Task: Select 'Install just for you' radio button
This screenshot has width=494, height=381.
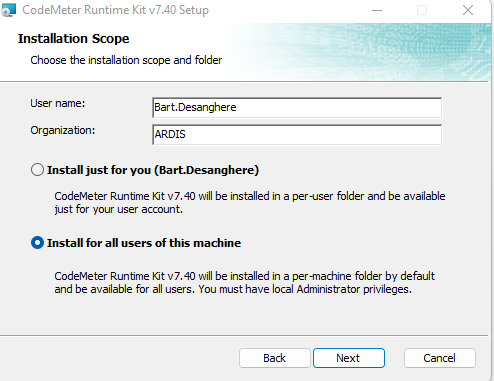Action: 37,170
